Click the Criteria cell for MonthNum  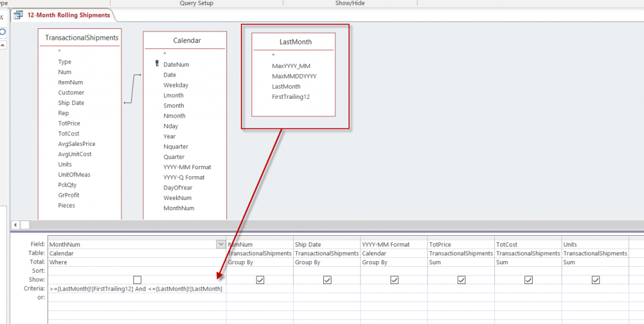coord(136,289)
